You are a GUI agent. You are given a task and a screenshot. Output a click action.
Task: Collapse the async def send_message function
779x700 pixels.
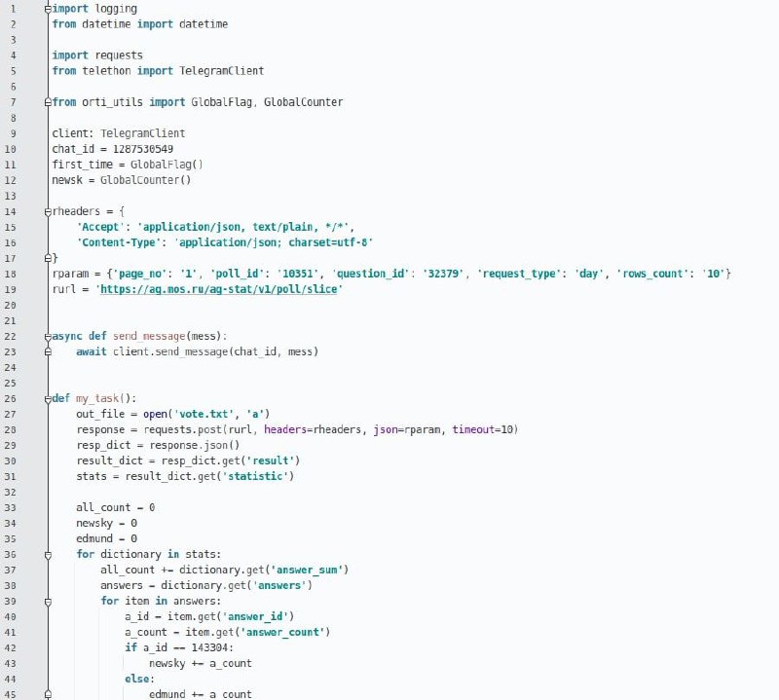(48, 336)
